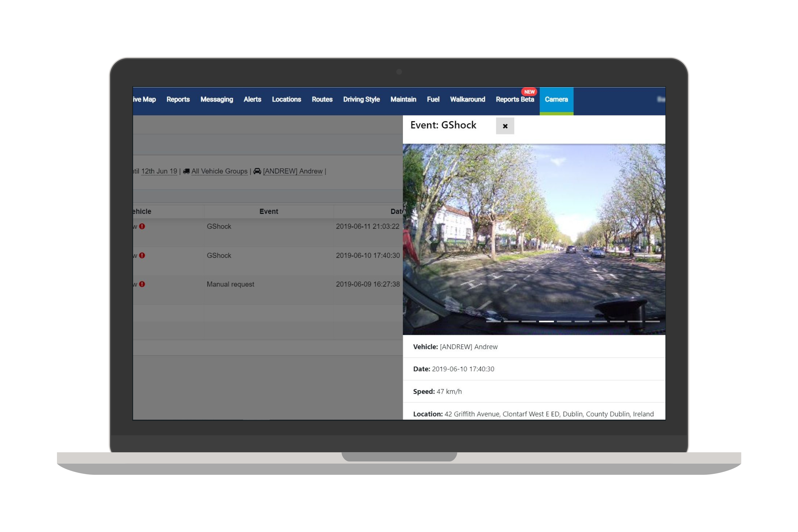Open the All Vehicle Groups selector

pos(219,171)
